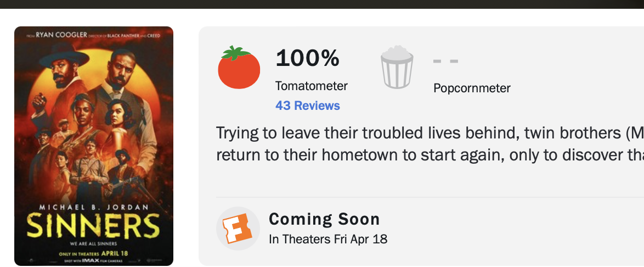Click the Coming Soon heading
Screen dimensions: 644x267
(x=324, y=219)
